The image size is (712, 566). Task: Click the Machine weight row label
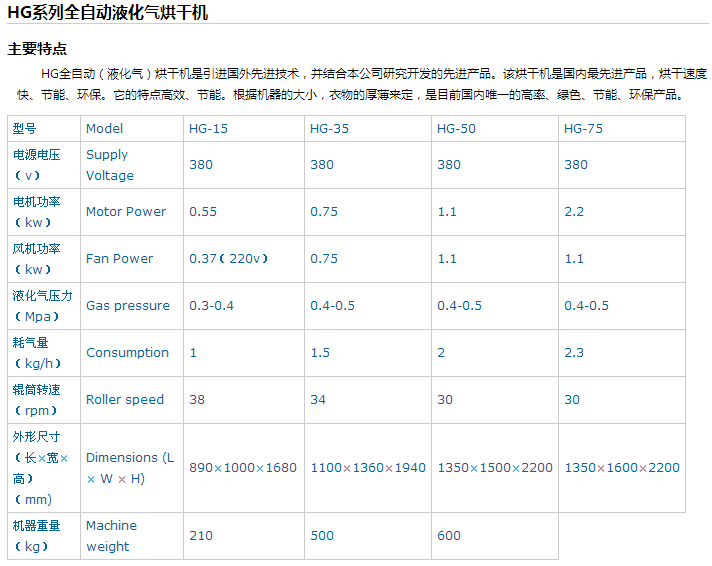pos(111,536)
